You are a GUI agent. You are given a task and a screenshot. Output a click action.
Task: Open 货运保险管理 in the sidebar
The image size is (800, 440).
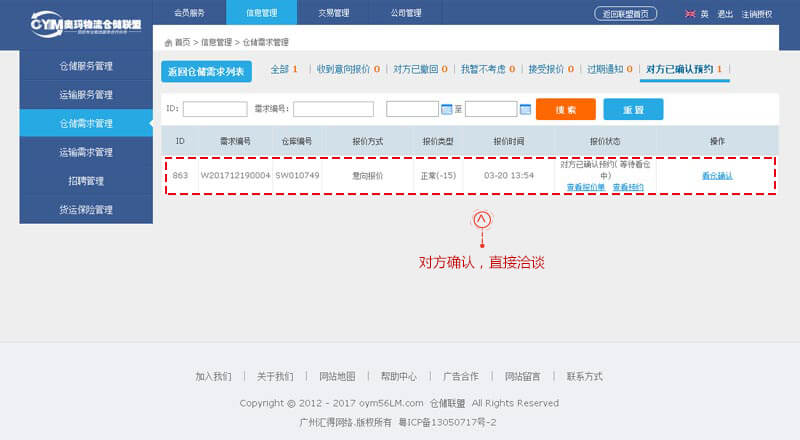point(85,210)
